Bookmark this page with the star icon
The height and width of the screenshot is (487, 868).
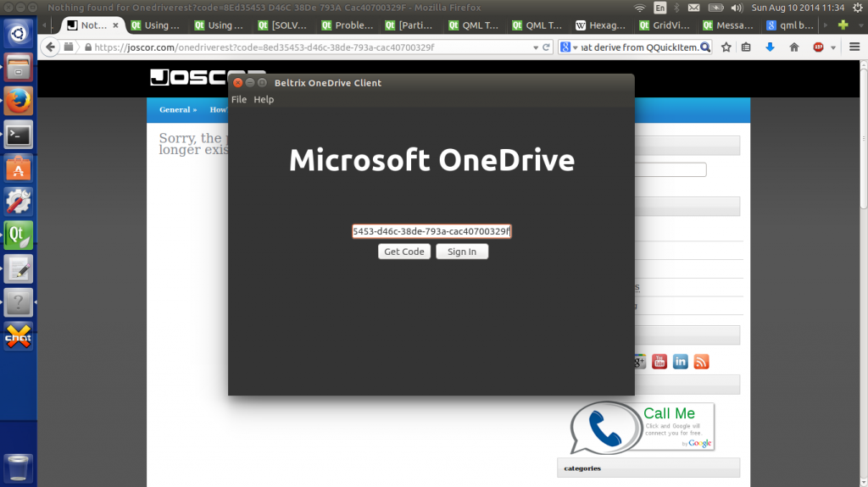click(726, 47)
